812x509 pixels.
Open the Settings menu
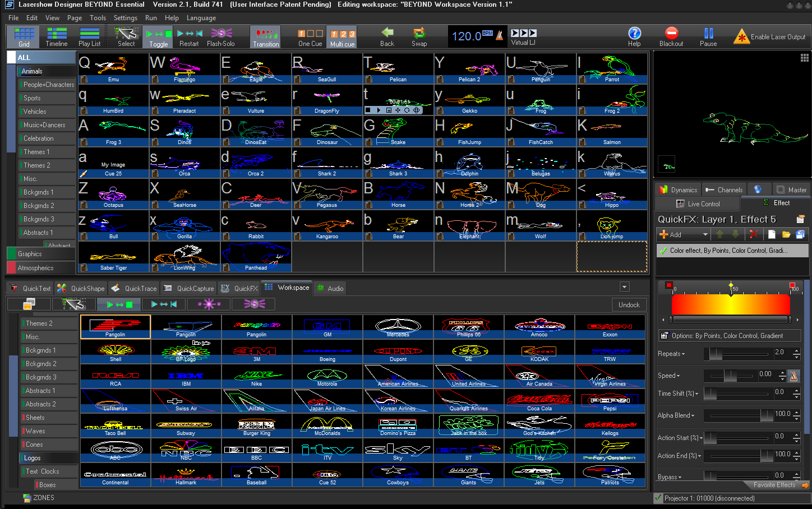click(x=125, y=18)
